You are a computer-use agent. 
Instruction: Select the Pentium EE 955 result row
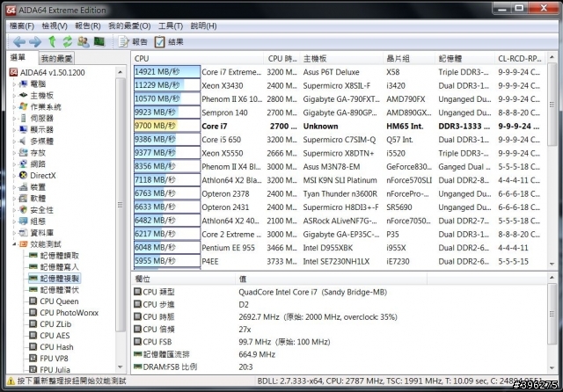[340, 248]
